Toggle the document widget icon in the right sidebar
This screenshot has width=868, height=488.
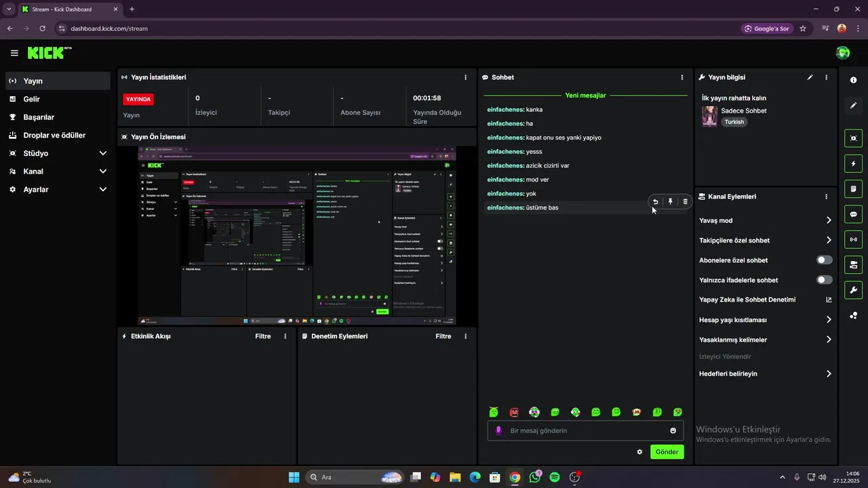(x=854, y=188)
